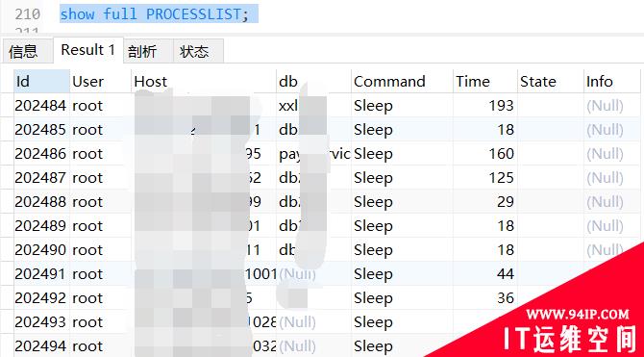Click the Info (Null) cell in row 202484
Screen dimensions: 644x357
pyautogui.click(x=605, y=106)
